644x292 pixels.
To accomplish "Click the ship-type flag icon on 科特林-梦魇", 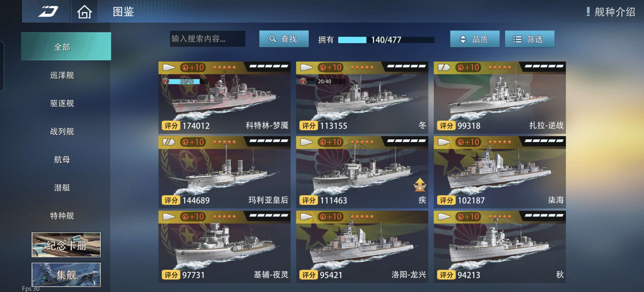I will pos(169,68).
